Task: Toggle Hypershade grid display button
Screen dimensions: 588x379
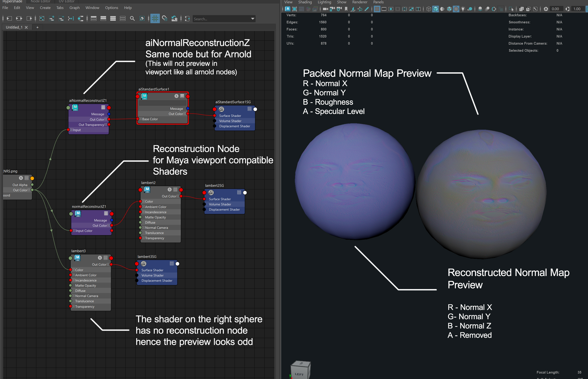Action: click(155, 18)
